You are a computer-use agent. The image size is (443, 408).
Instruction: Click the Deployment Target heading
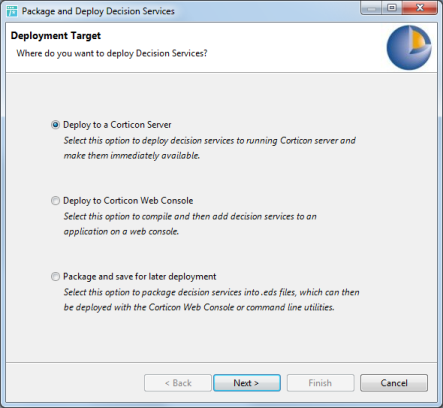pyautogui.click(x=56, y=36)
